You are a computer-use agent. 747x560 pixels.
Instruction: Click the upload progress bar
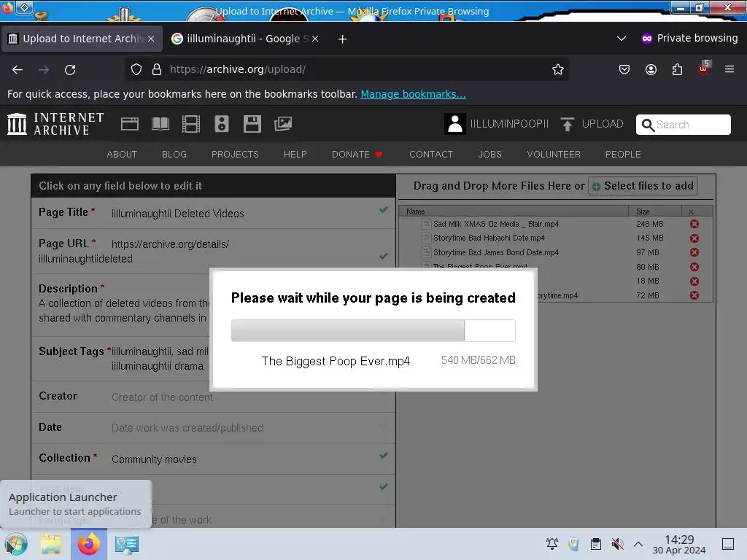(373, 330)
